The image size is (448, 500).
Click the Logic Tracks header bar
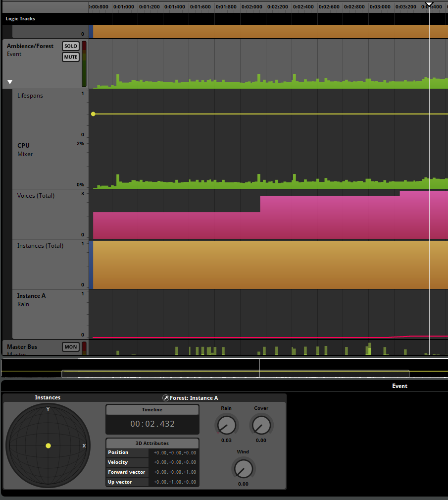click(21, 18)
